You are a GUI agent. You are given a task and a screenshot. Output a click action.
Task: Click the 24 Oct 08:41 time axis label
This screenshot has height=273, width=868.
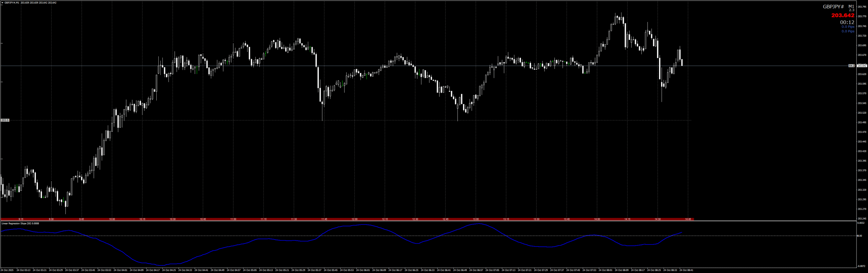tap(686, 270)
